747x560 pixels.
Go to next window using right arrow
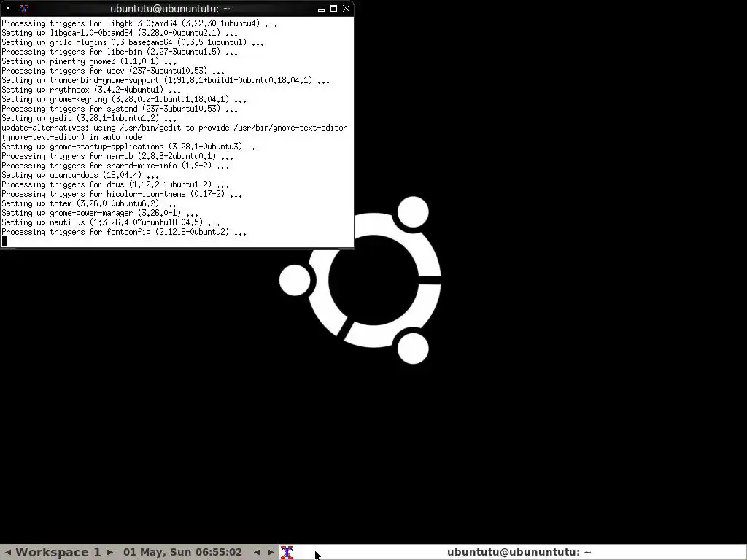click(271, 553)
